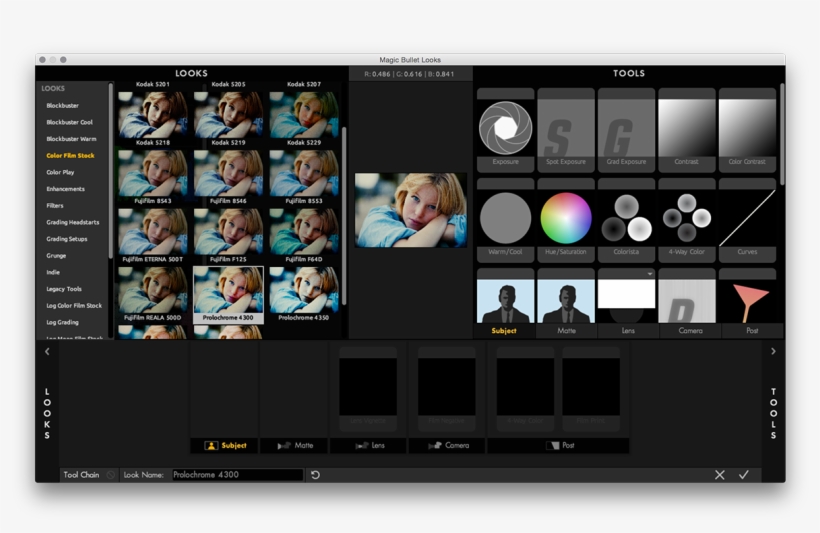Open the Filters looks category
The width and height of the screenshot is (820, 533).
click(x=55, y=206)
